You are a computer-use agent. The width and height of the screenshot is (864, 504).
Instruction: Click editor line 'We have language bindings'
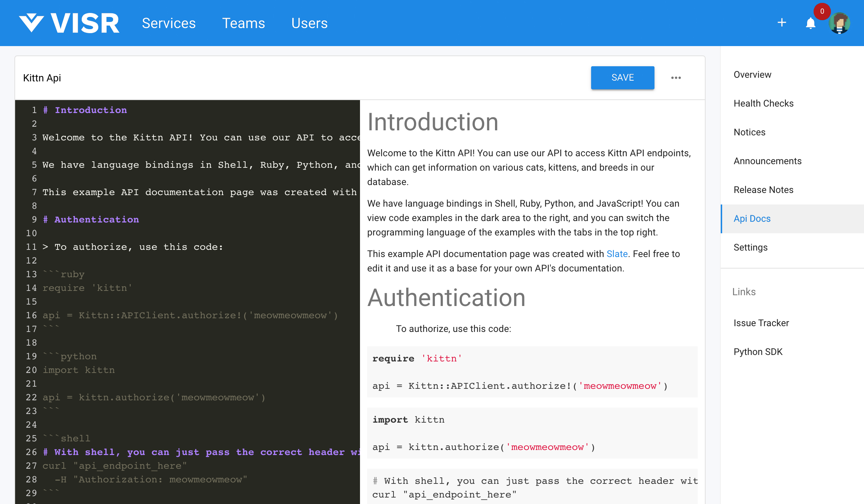point(201,165)
